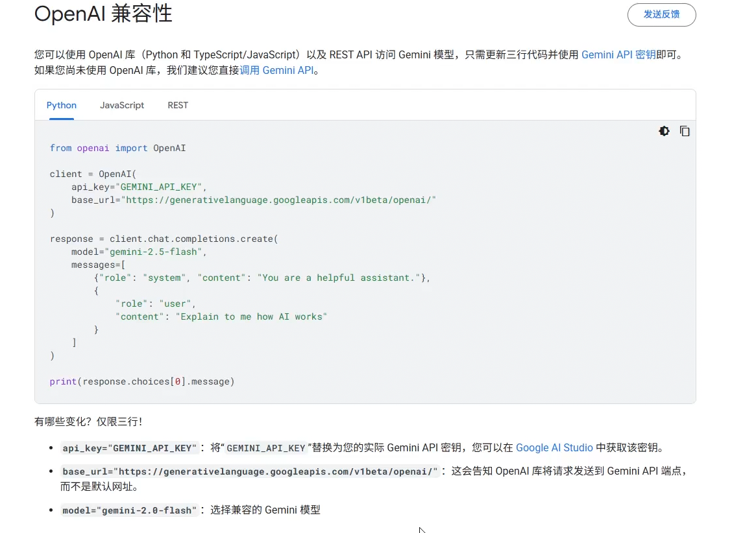Click the 'client = OpenAI(' line
This screenshot has width=756, height=533.
[x=93, y=174]
